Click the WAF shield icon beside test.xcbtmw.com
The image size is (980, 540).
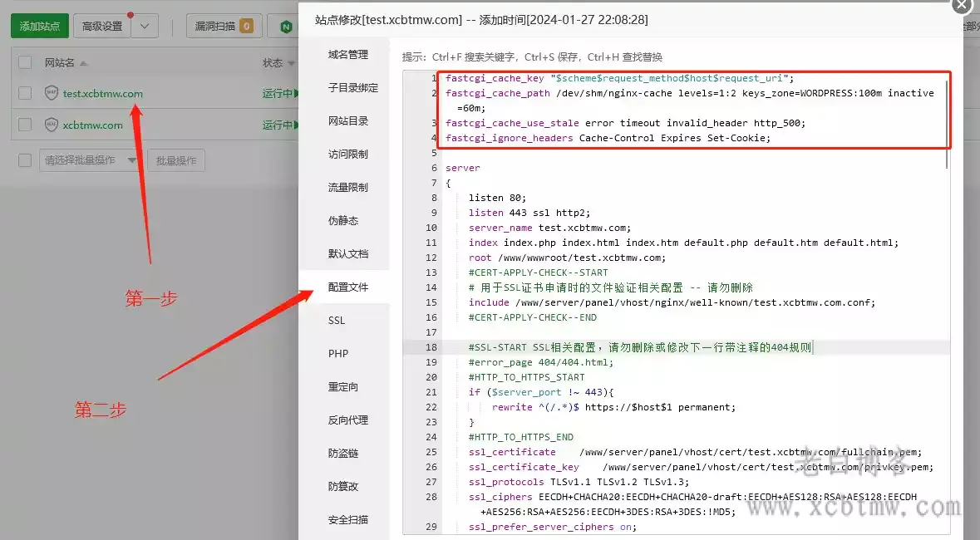click(x=51, y=91)
